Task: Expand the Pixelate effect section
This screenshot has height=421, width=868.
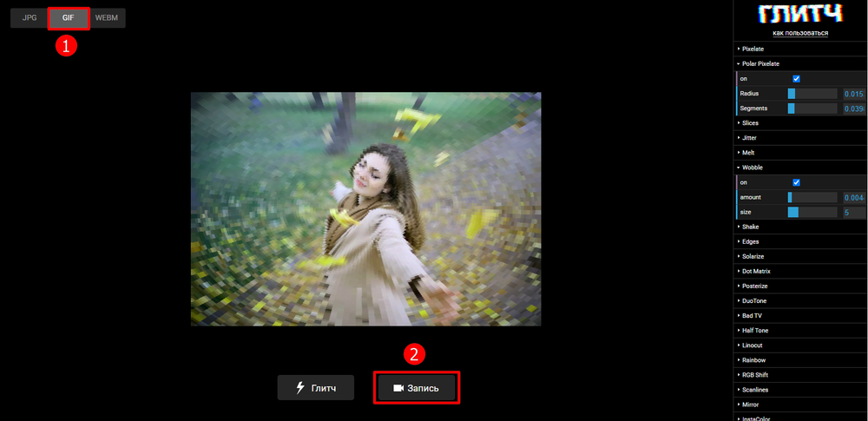Action: pos(800,49)
